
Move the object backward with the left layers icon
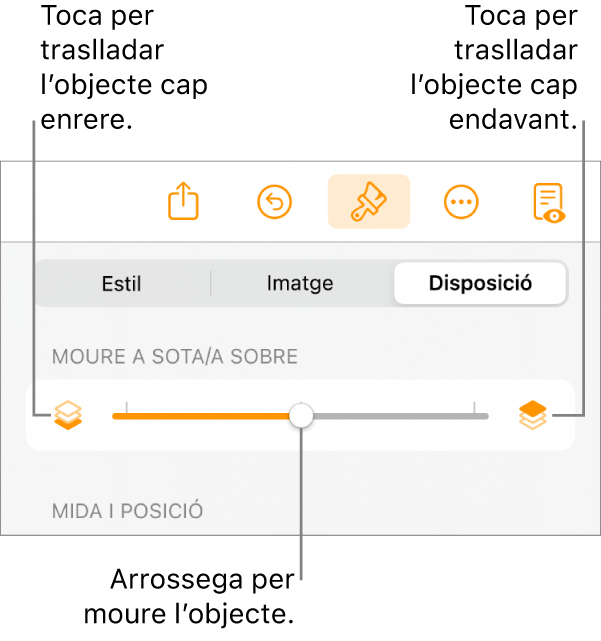(68, 414)
